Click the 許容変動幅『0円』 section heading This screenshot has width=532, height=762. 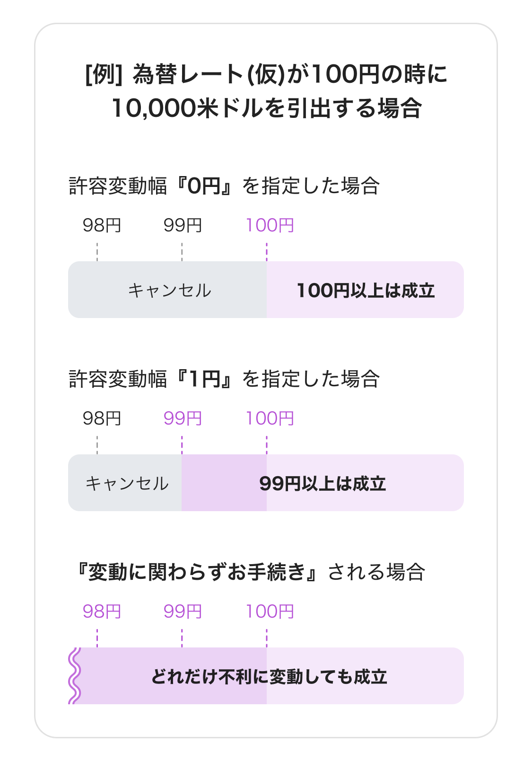[x=224, y=186]
